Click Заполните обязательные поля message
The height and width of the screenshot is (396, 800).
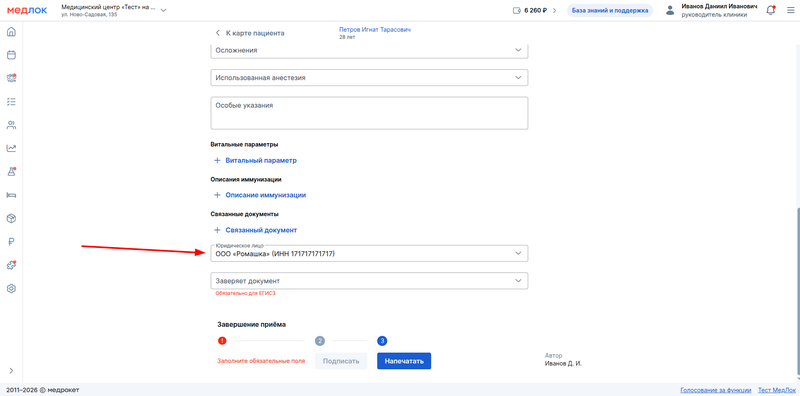[x=261, y=361]
